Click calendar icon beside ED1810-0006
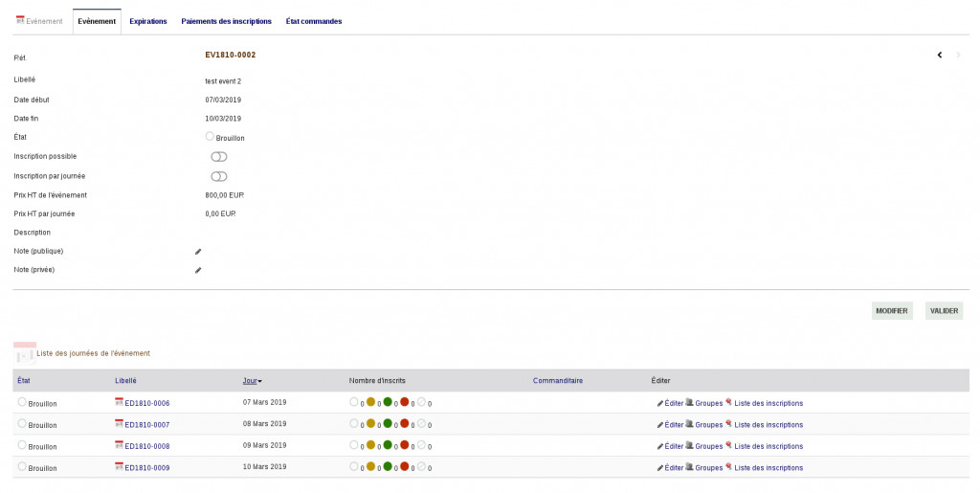Image resolution: width=980 pixels, height=493 pixels. point(119,402)
